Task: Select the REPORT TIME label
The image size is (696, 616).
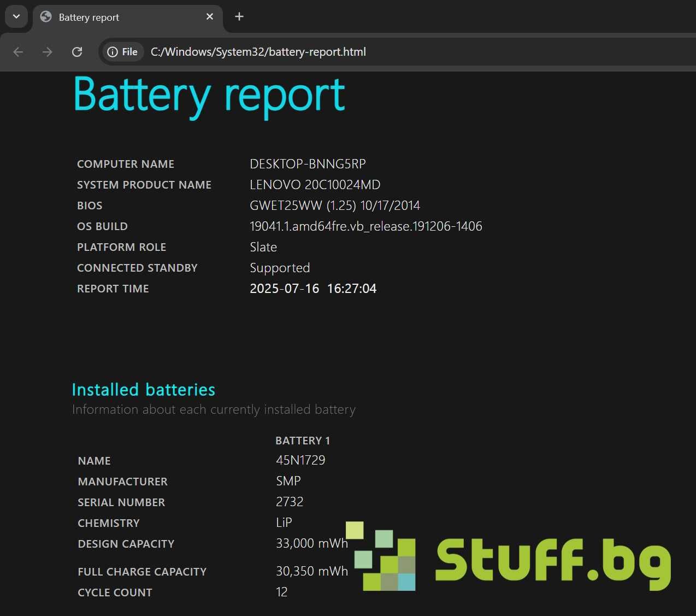Action: [x=113, y=289]
